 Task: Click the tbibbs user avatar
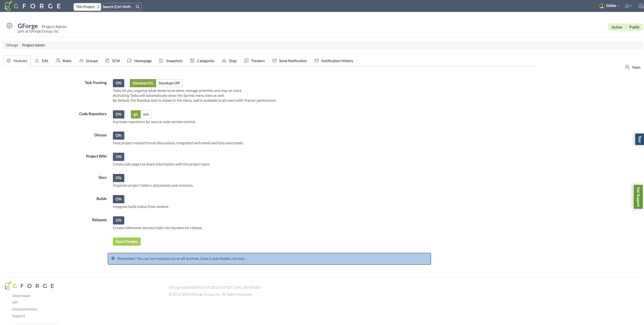602,6
